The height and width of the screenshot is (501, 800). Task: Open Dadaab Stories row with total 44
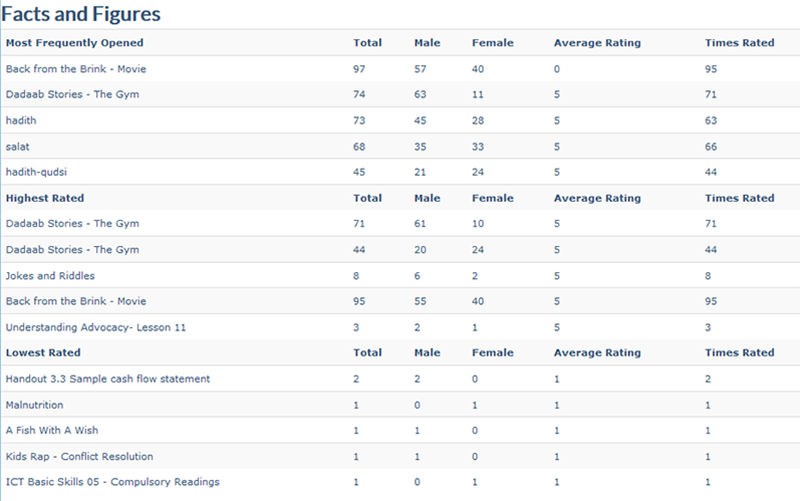click(x=72, y=250)
